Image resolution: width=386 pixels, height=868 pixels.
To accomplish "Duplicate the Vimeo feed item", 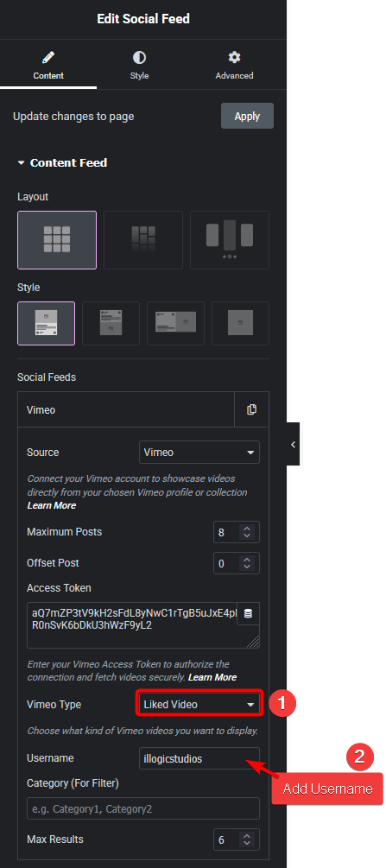I will coord(251,410).
